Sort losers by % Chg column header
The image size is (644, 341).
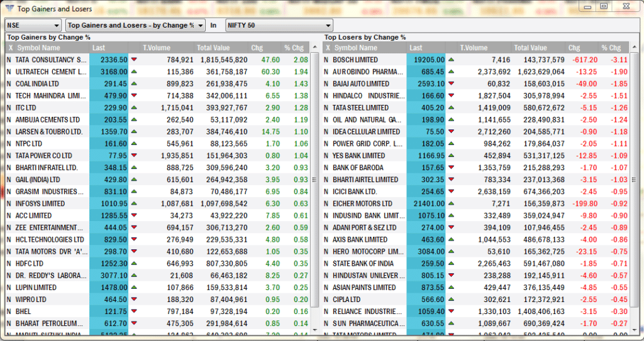tap(610, 48)
